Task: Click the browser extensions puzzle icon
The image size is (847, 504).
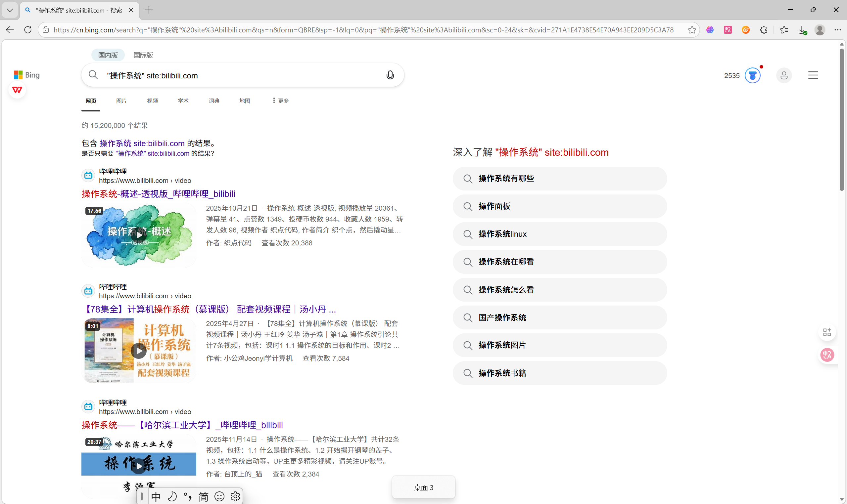Action: point(763,30)
